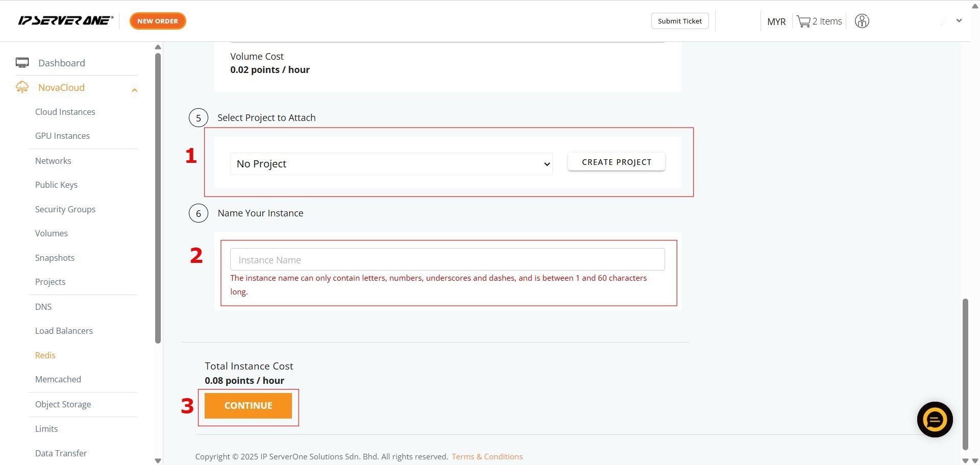Expand the account dropdown arrow

click(x=959, y=21)
